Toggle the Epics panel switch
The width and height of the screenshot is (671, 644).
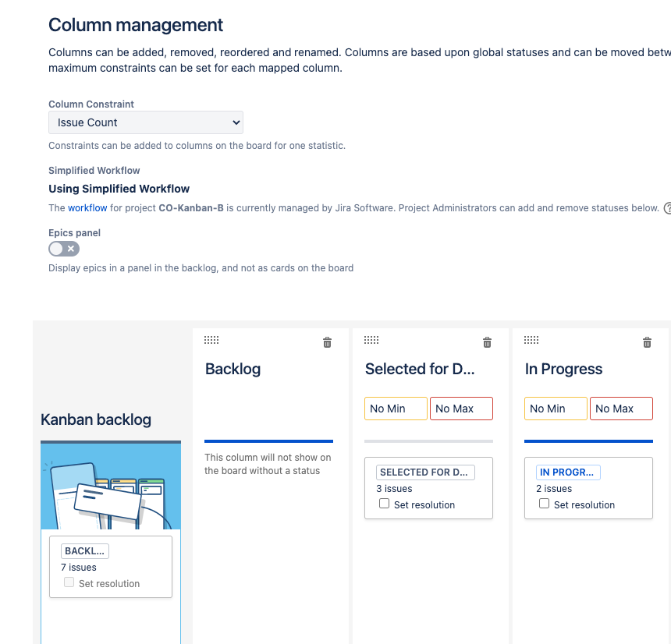coord(64,249)
